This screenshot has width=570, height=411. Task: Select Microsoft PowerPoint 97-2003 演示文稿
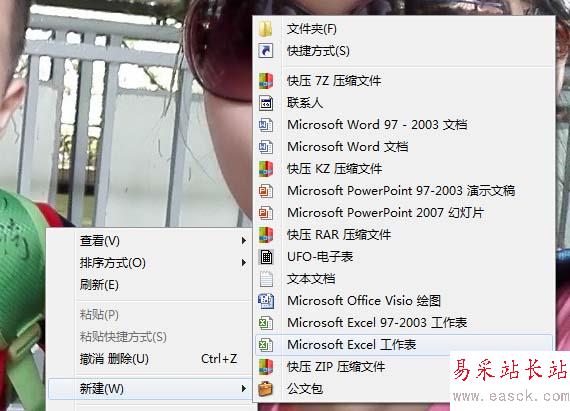pyautogui.click(x=404, y=191)
